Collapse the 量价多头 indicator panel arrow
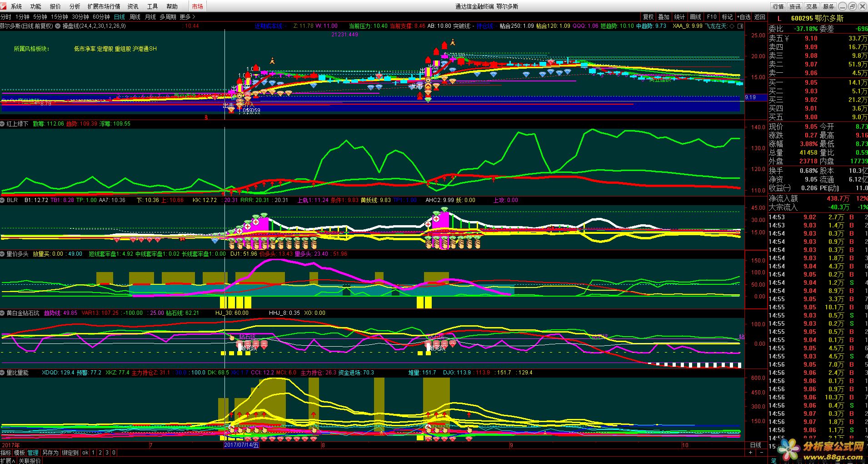Image resolution: width=868 pixels, height=464 pixels. point(3,254)
